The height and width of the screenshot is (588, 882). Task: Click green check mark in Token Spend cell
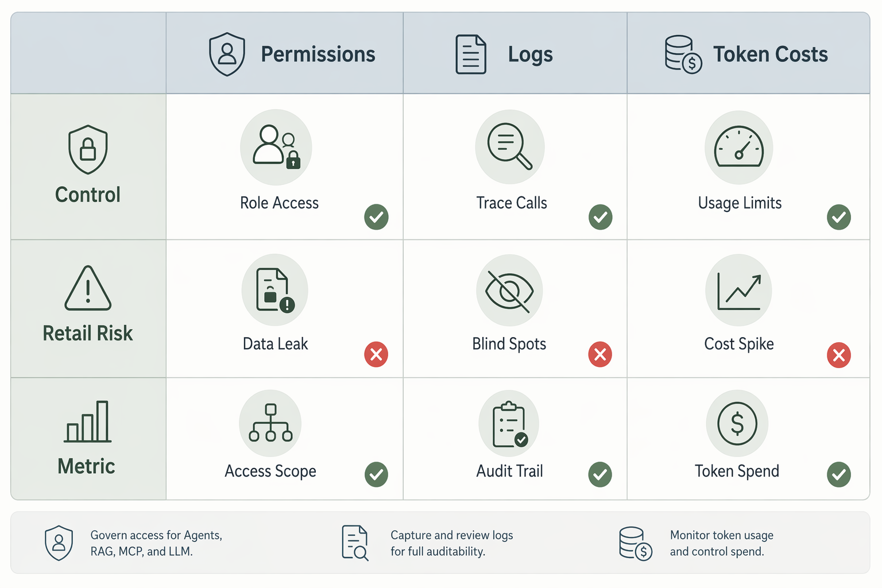(x=839, y=474)
